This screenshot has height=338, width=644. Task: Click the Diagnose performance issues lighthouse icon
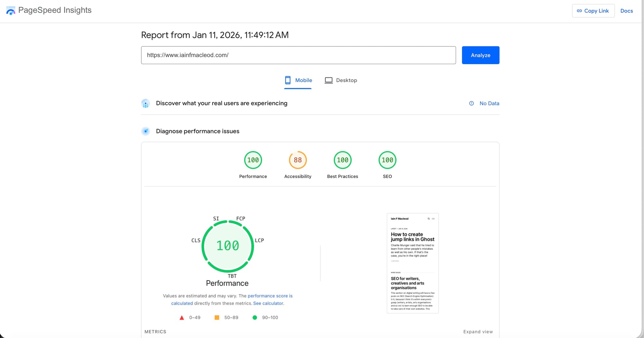coord(146,131)
